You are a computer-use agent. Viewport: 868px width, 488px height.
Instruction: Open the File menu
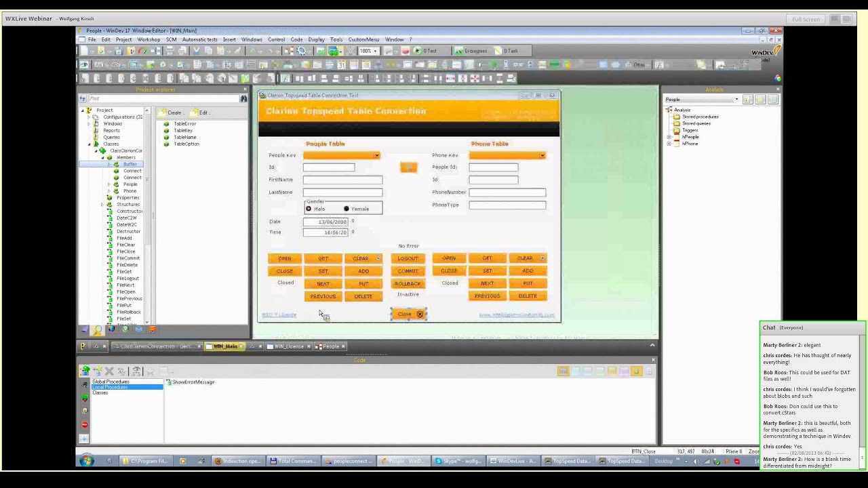point(92,40)
